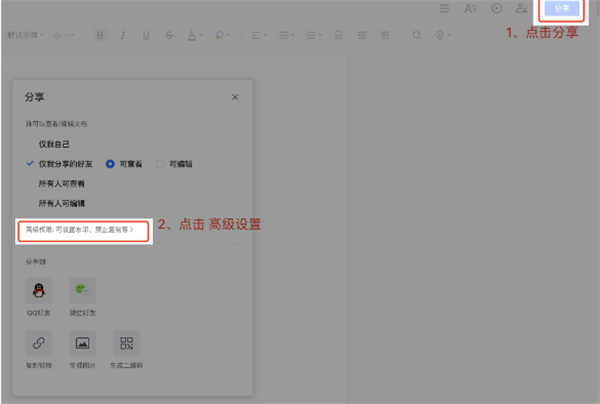This screenshot has width=600, height=404.
Task: Select 仅我自己 permission option
Action: pos(54,144)
